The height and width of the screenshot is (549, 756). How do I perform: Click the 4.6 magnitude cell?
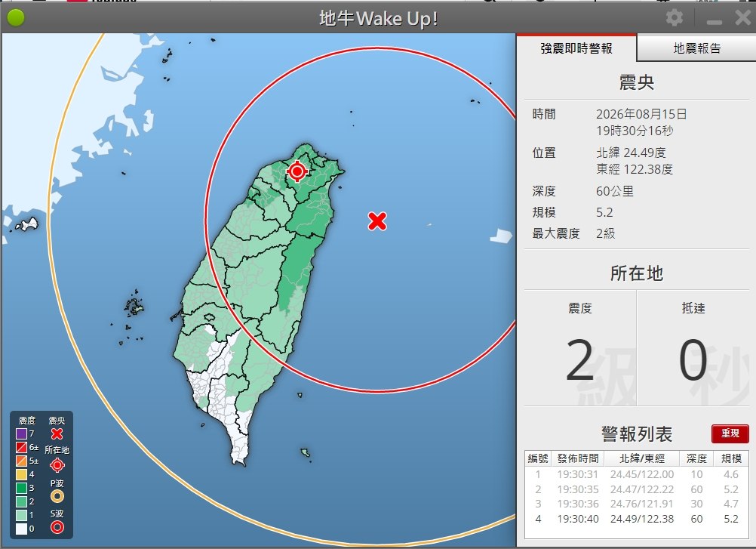(x=731, y=474)
